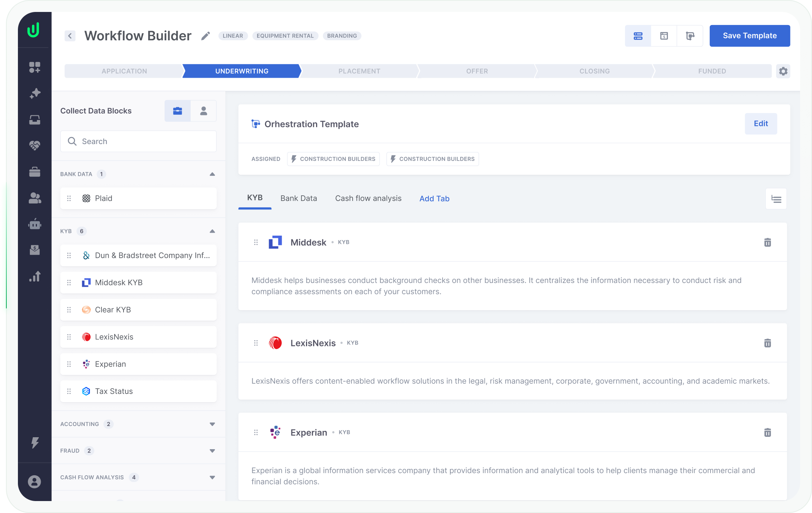Screen dimensions: 812x513
Task: Click the pencil icon beside Workflow Builder title
Action: click(205, 36)
